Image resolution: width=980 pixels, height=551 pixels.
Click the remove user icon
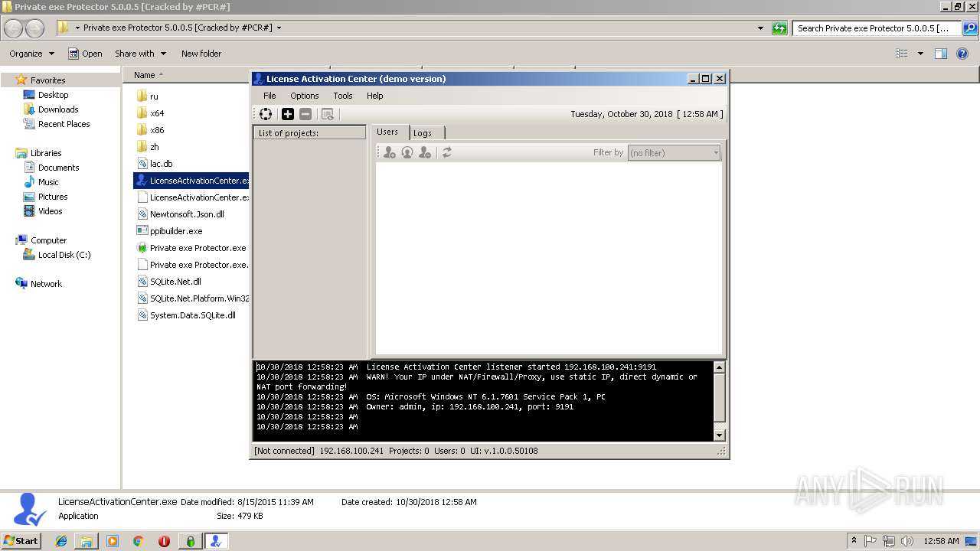[x=425, y=152]
